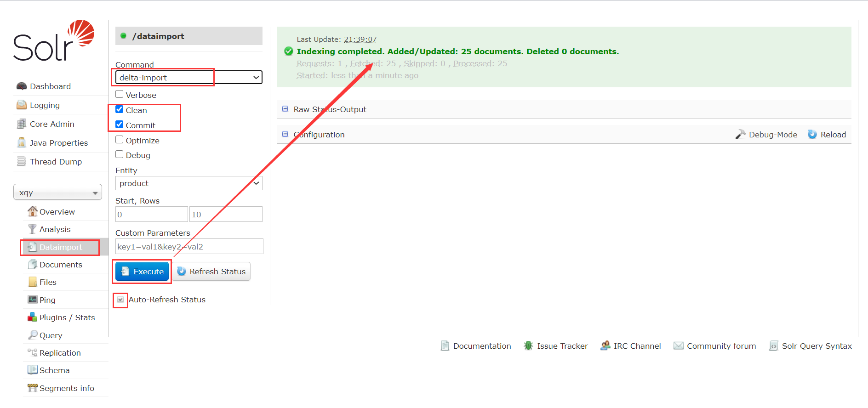The height and width of the screenshot is (408, 868).
Task: Click the Rows input field
Action: click(226, 214)
